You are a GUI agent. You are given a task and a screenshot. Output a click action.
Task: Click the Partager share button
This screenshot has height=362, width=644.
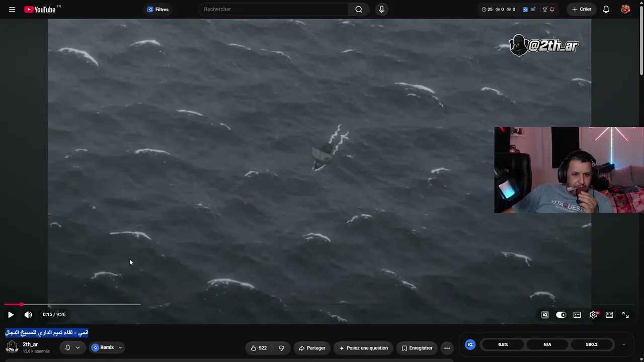coord(312,348)
